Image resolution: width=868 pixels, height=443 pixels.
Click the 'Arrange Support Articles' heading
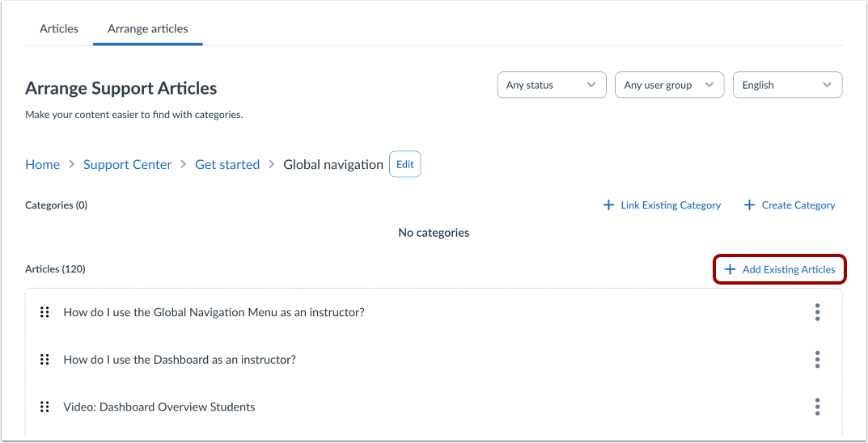[121, 88]
